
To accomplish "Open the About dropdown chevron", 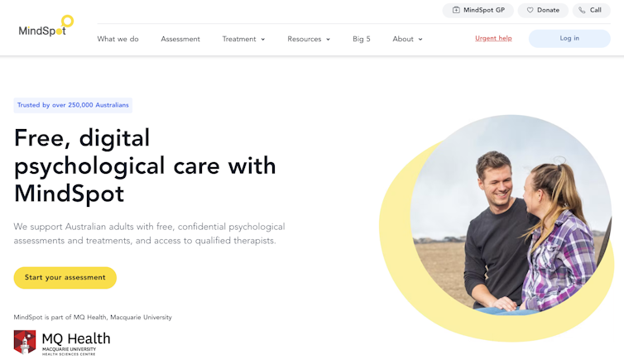I will coord(420,40).
